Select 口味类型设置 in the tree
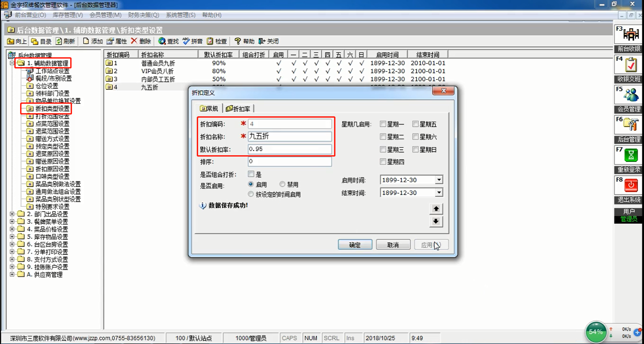The width and height of the screenshot is (644, 344). tap(52, 176)
